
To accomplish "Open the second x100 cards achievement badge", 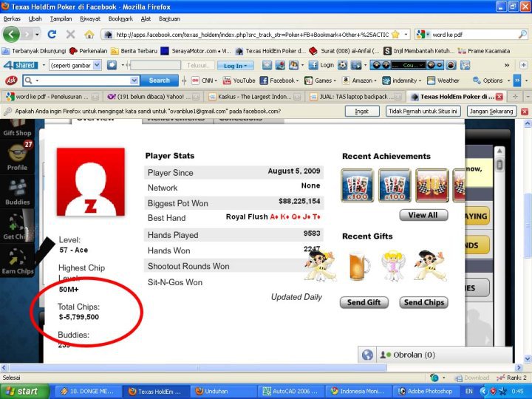I will click(x=395, y=185).
